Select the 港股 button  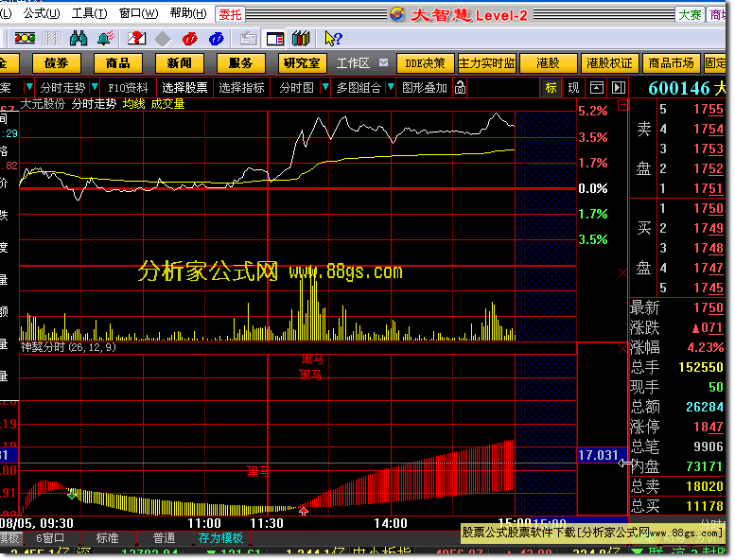pos(548,62)
